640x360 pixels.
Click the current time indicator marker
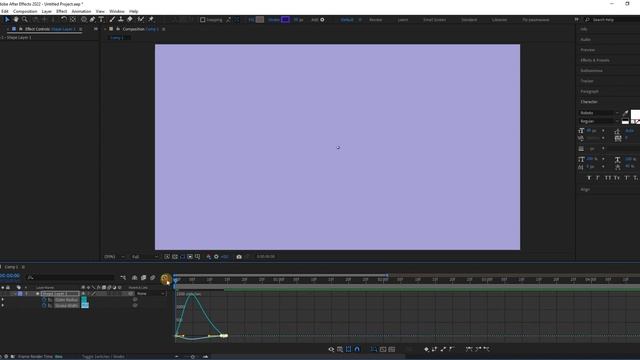tap(176, 280)
